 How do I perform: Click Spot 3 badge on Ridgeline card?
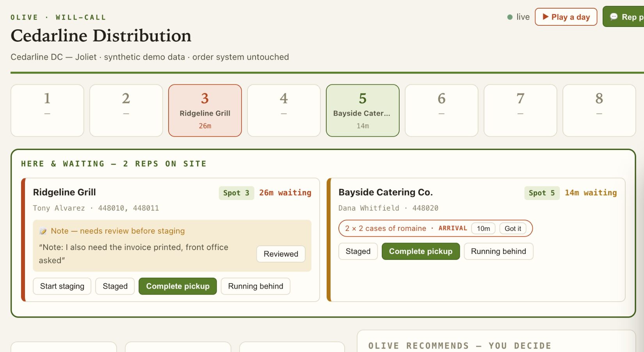[x=236, y=193]
